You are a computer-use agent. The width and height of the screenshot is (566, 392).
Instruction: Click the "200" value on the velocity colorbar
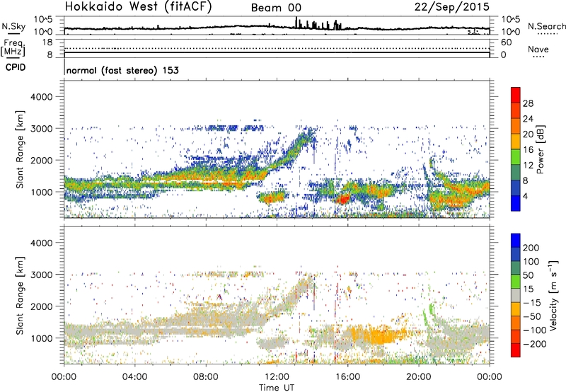531,248
